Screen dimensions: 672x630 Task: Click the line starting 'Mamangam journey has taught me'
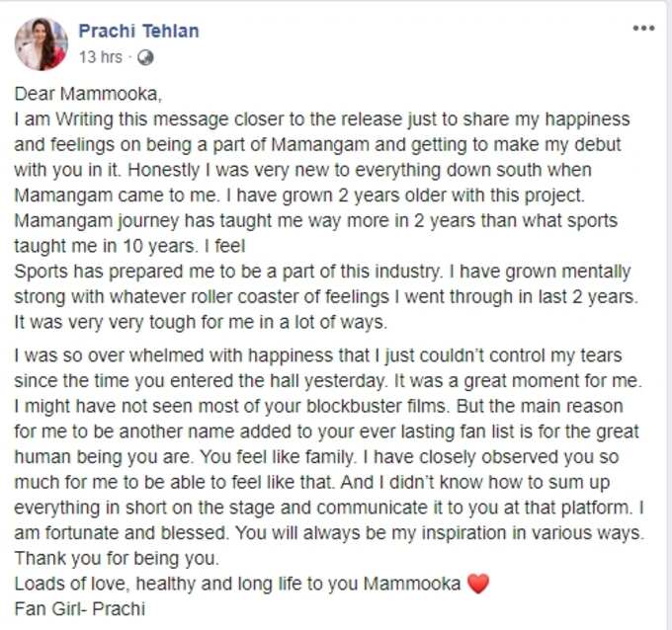coord(316,221)
